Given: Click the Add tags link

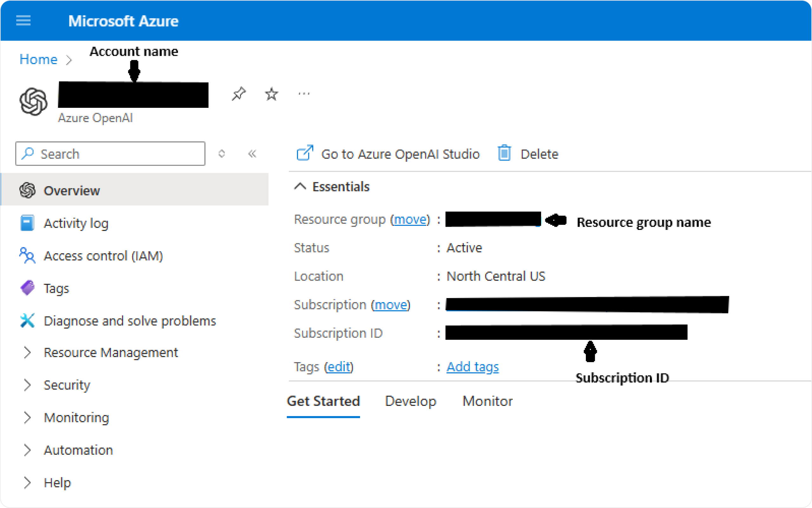Looking at the screenshot, I should [472, 367].
